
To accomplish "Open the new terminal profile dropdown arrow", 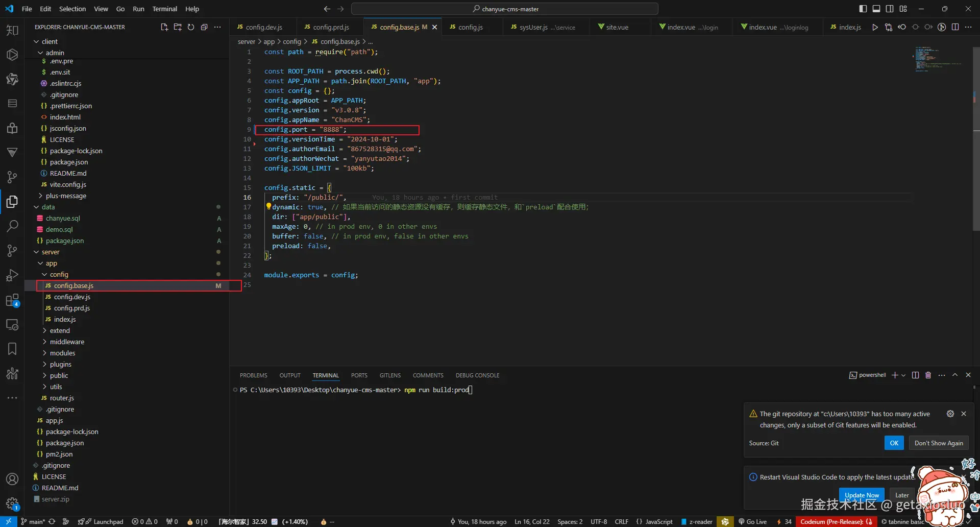I will [x=903, y=375].
